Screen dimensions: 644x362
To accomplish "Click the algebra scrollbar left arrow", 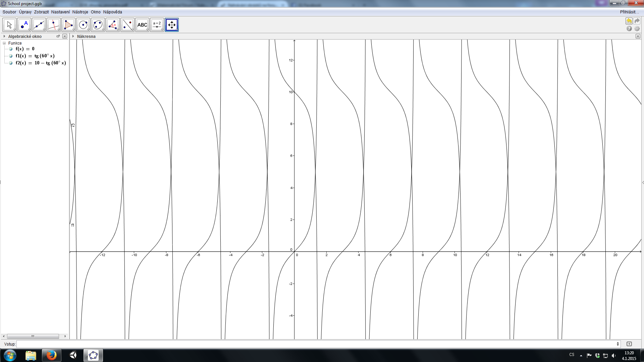I will pyautogui.click(x=4, y=336).
